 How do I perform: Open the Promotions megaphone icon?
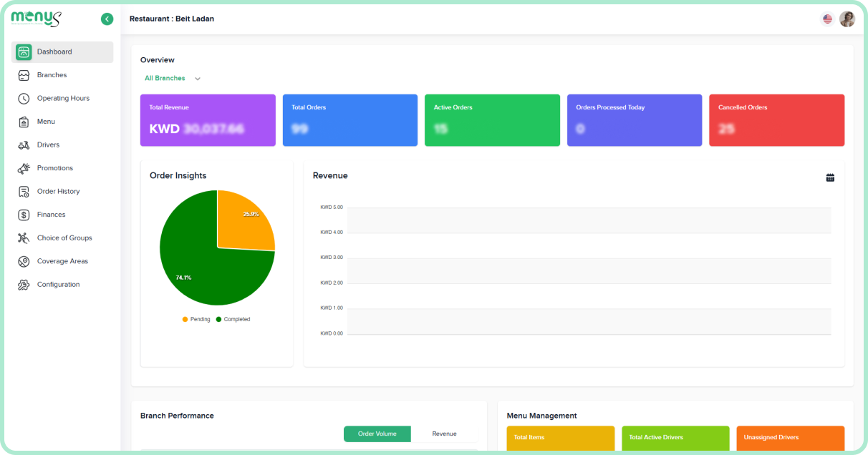pos(24,168)
